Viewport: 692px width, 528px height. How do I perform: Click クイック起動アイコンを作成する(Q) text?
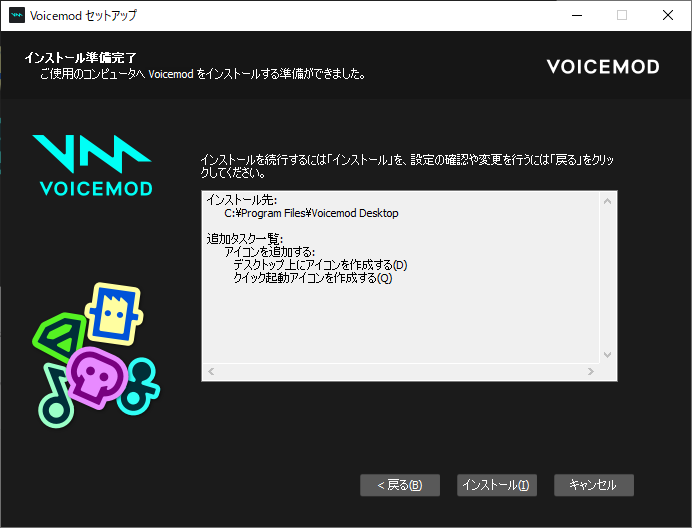[312, 278]
